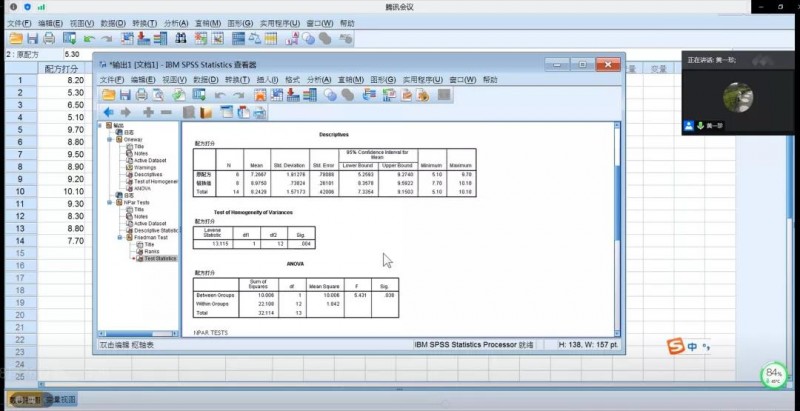Viewport: 800px width, 411px height.
Task: Collapse the NPar Tests outline node
Action: click(x=109, y=202)
